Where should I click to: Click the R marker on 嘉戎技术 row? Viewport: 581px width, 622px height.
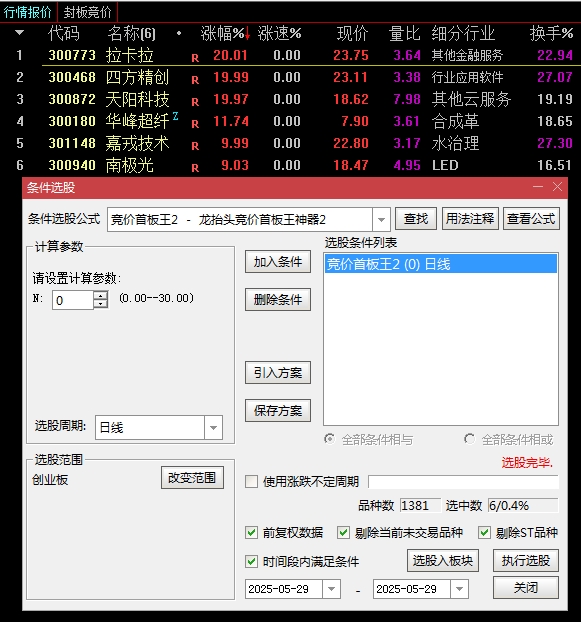pos(195,146)
